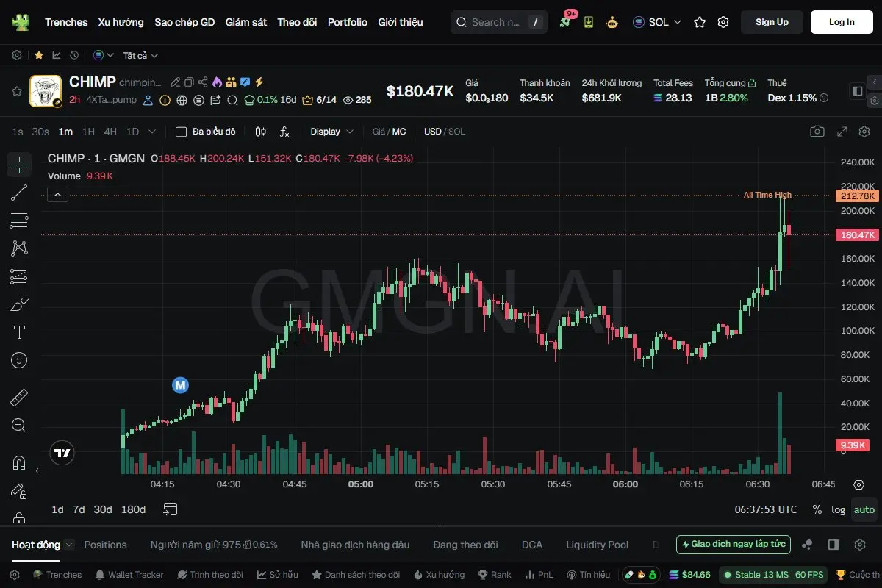Expand more timeframe intervals chevron
Image resolution: width=882 pixels, height=588 pixels.
152,132
